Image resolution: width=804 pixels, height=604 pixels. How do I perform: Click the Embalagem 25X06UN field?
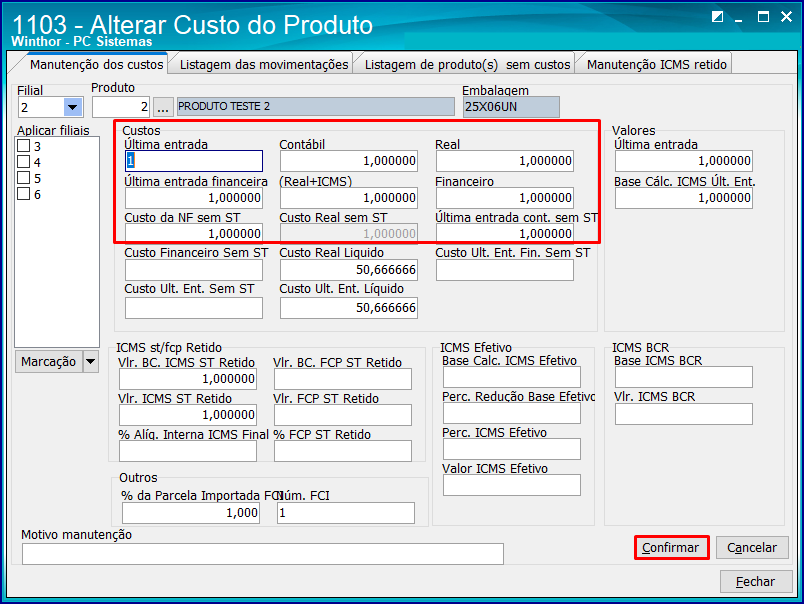[x=511, y=107]
